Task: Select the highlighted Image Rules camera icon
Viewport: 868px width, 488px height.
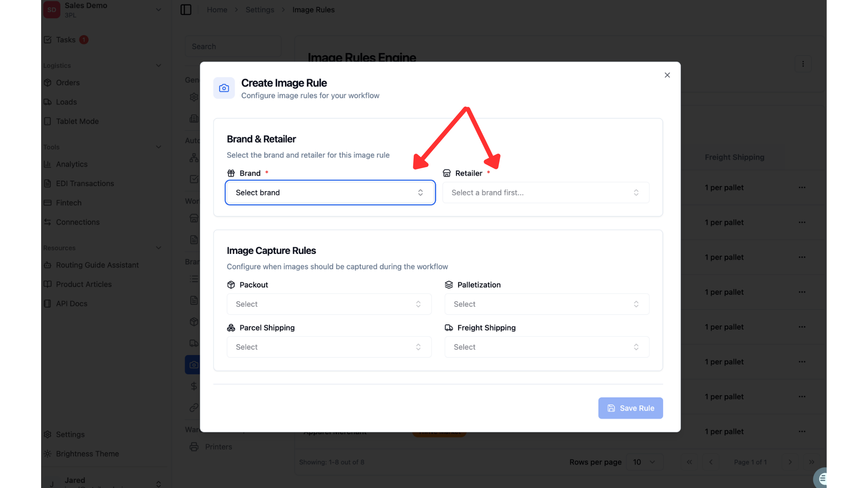Action: pos(193,365)
